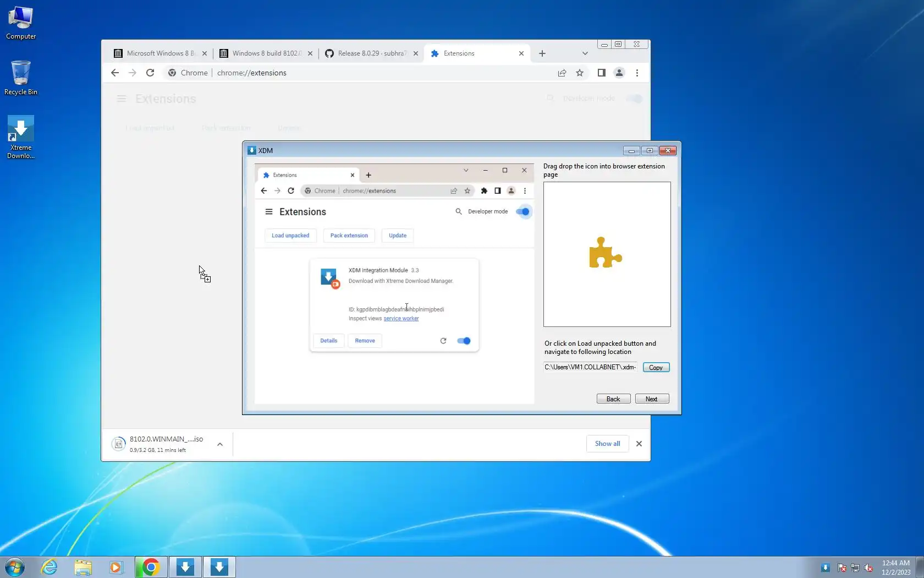Click the tutorial screenshot image in the XDM dialog
The width and height of the screenshot is (924, 578).
(x=394, y=283)
